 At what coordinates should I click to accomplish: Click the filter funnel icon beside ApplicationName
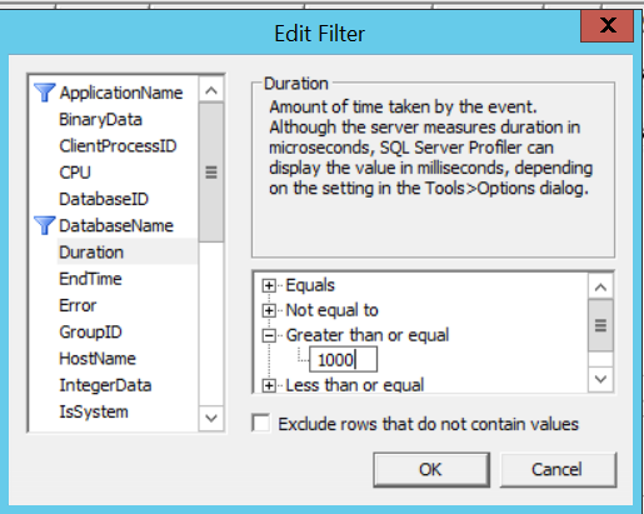click(44, 92)
